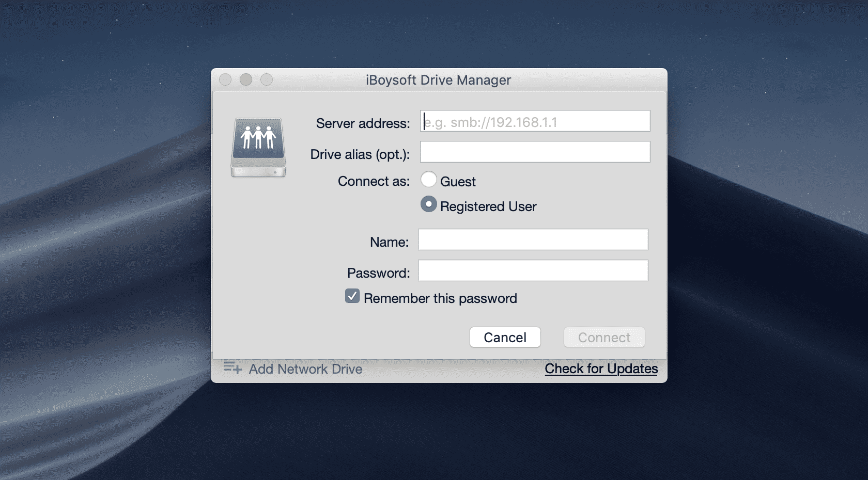Screen dimensions: 868x480
Task: Click the Registered User text label
Action: click(488, 206)
